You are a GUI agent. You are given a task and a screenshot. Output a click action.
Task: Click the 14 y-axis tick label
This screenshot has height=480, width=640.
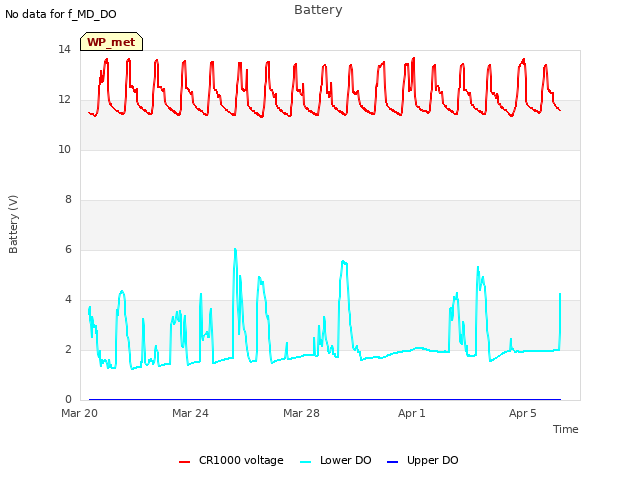click(x=64, y=50)
